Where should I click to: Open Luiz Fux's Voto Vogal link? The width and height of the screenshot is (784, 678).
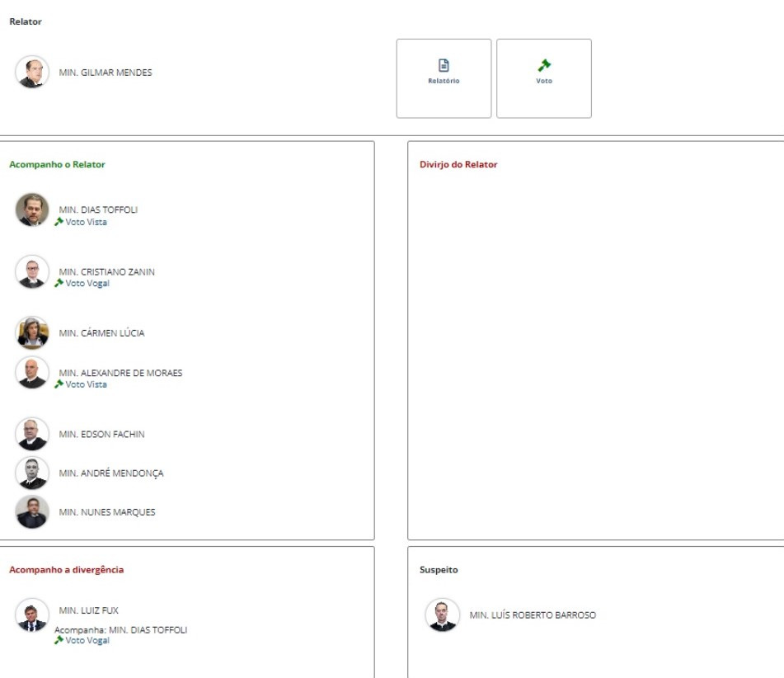click(87, 641)
